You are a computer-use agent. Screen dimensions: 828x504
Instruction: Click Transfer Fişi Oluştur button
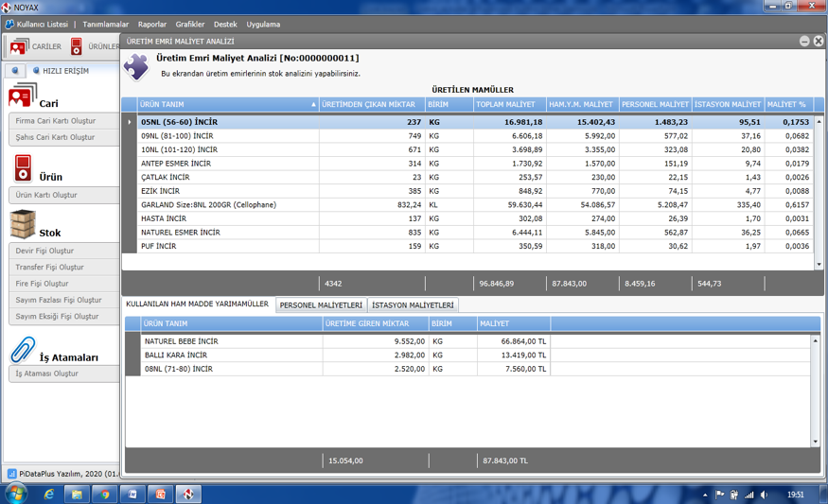(51, 268)
